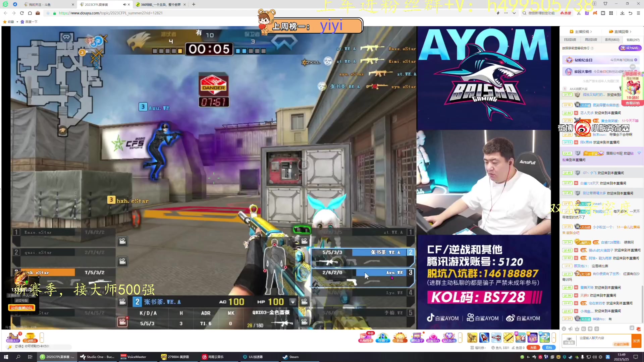Click the browser address bar URL
This screenshot has height=362, width=644.
111,13
